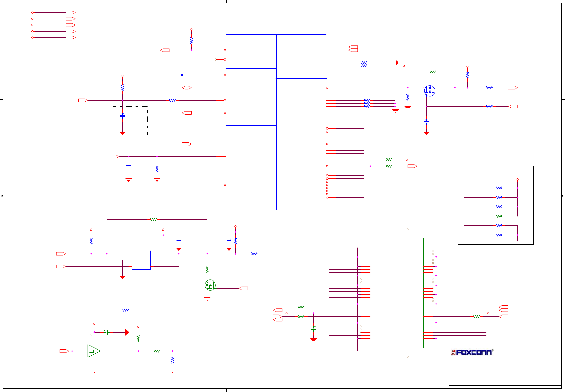This screenshot has height=392, width=565.
Task: Select green resistor bridging above blue MOSFET
Action: click(433, 72)
